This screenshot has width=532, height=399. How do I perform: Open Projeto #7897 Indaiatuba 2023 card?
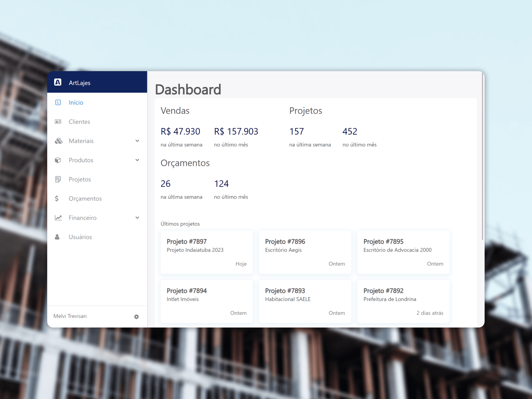point(206,252)
